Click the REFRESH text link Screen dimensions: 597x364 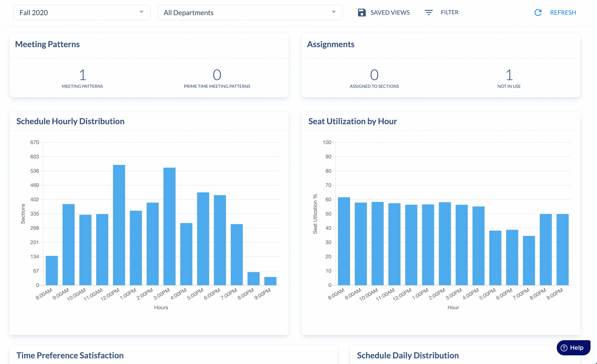tap(563, 13)
